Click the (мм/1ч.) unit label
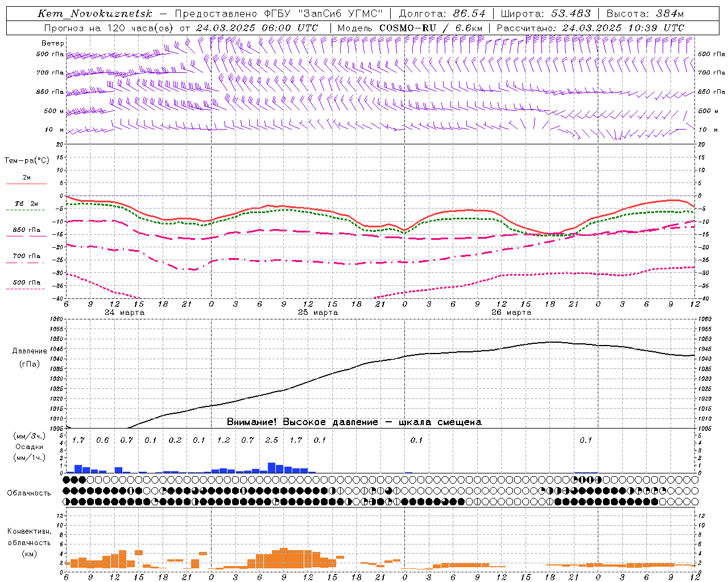Image resolution: width=728 pixels, height=582 pixels. (x=29, y=458)
